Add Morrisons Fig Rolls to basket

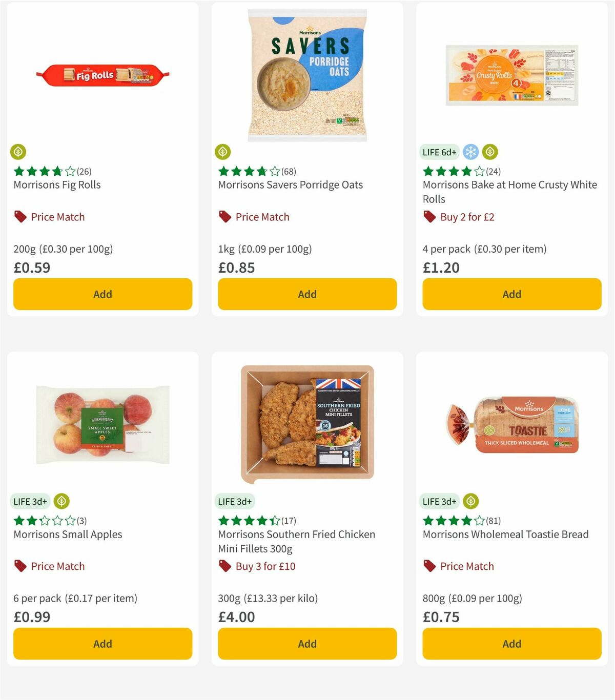[102, 294]
